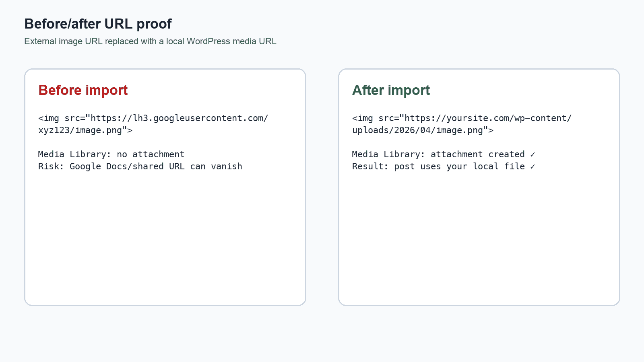Click the "Before/after URL proof" heading
Screen dimensions: 644x362
pyautogui.click(x=98, y=24)
